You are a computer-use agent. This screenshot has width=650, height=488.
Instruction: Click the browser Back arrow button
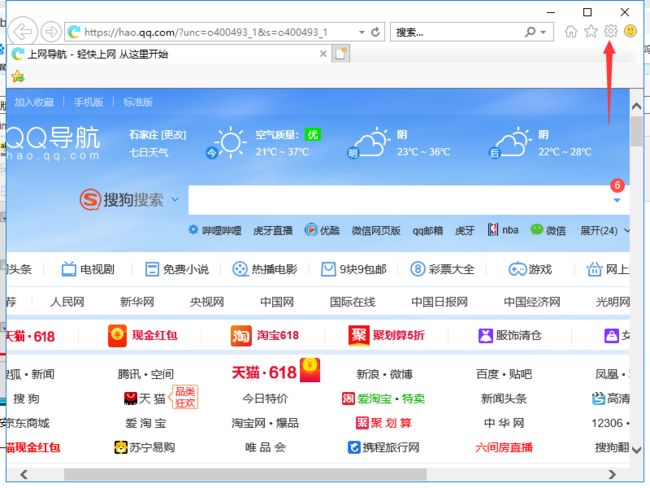point(23,32)
